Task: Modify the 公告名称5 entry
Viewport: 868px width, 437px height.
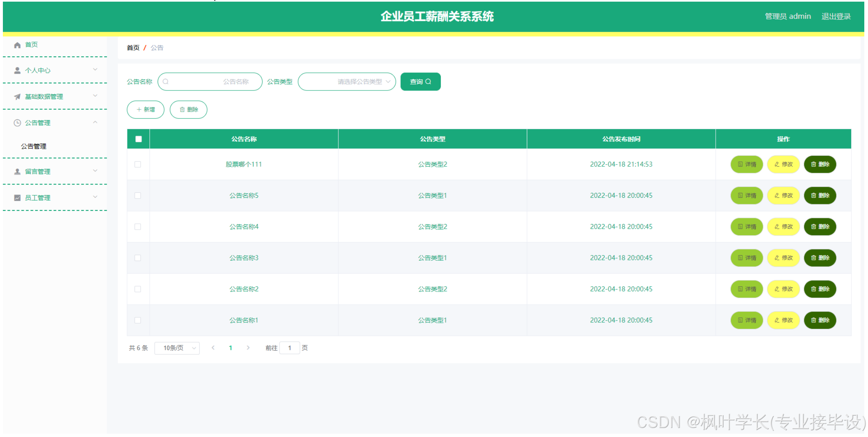Action: point(783,196)
